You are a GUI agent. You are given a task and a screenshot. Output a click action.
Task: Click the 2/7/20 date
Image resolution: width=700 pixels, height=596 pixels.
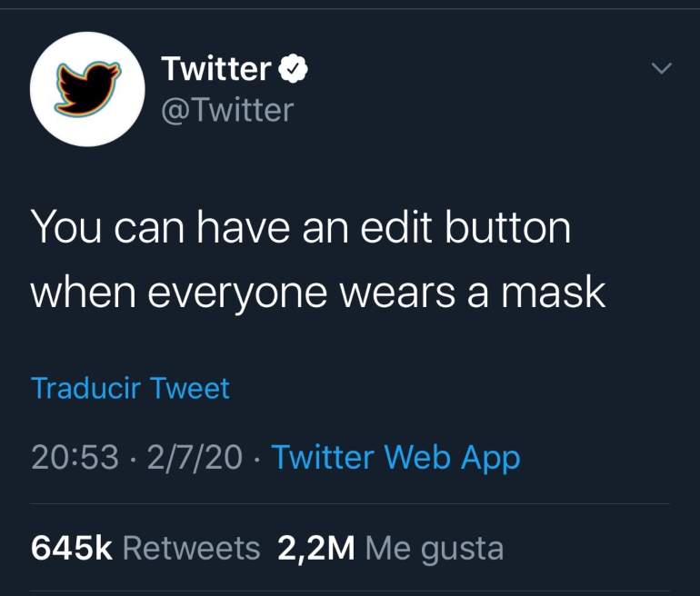(x=195, y=457)
